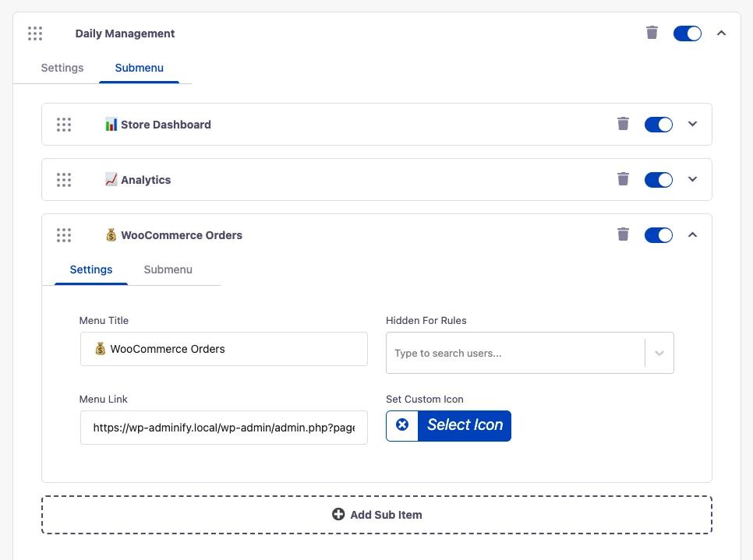Click the Store Dashboard title text
This screenshot has height=560, width=753.
(166, 125)
